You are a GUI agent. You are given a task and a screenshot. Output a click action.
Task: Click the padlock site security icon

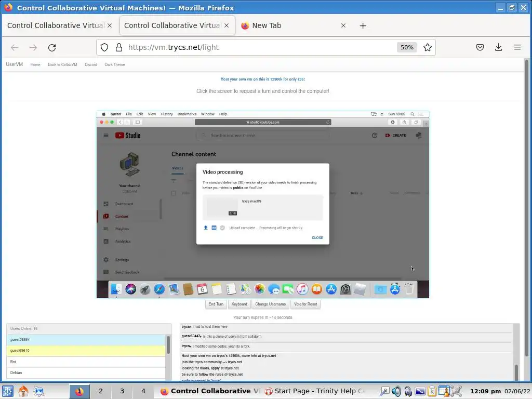coord(119,47)
